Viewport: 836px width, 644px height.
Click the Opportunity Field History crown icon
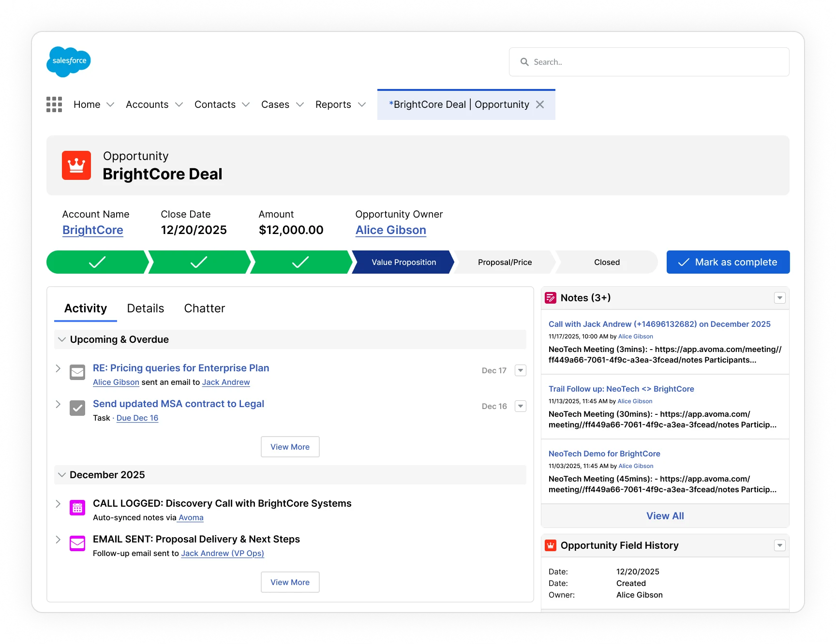550,545
